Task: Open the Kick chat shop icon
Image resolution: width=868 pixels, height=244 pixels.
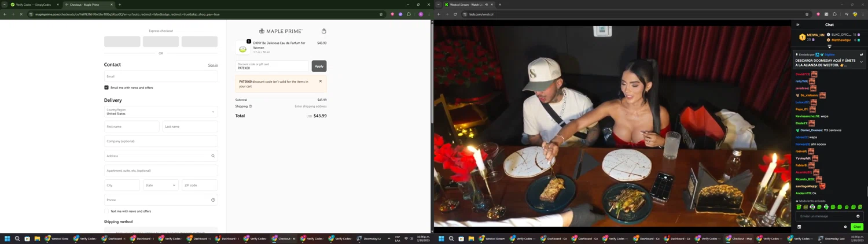Action: [x=799, y=227]
